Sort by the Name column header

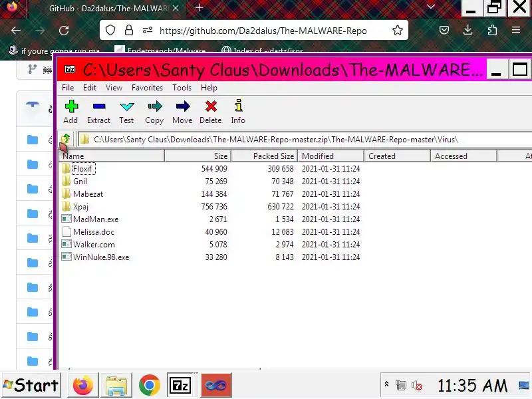click(x=112, y=156)
